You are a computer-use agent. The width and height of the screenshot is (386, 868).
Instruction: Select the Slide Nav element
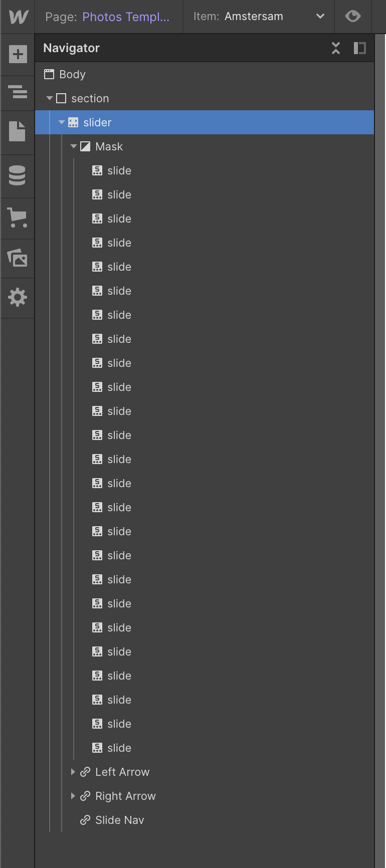tap(120, 820)
